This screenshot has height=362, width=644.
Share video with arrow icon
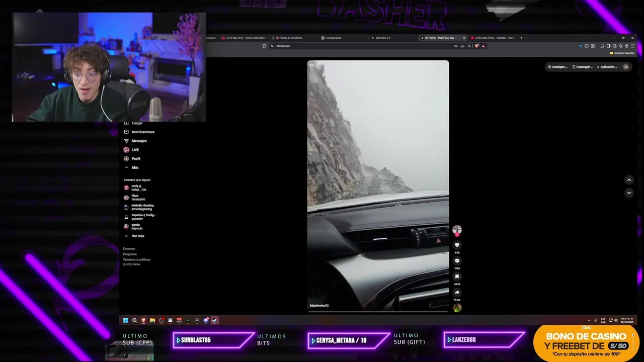tap(457, 292)
